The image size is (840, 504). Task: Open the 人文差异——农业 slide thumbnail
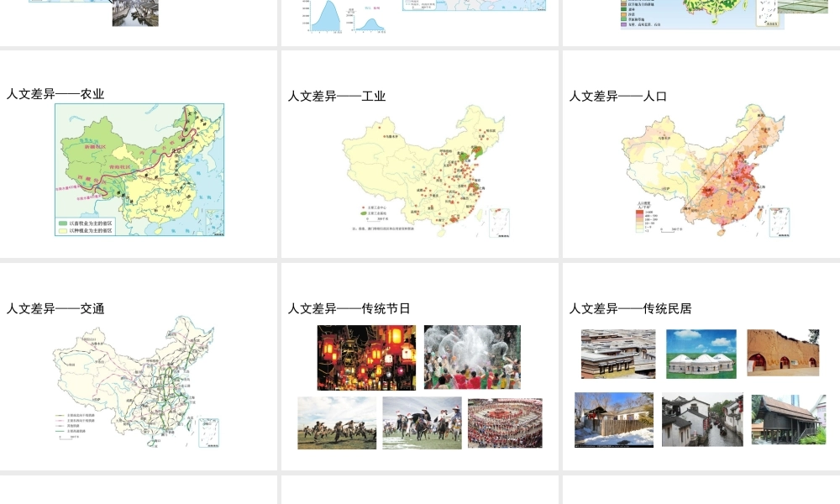(139, 155)
